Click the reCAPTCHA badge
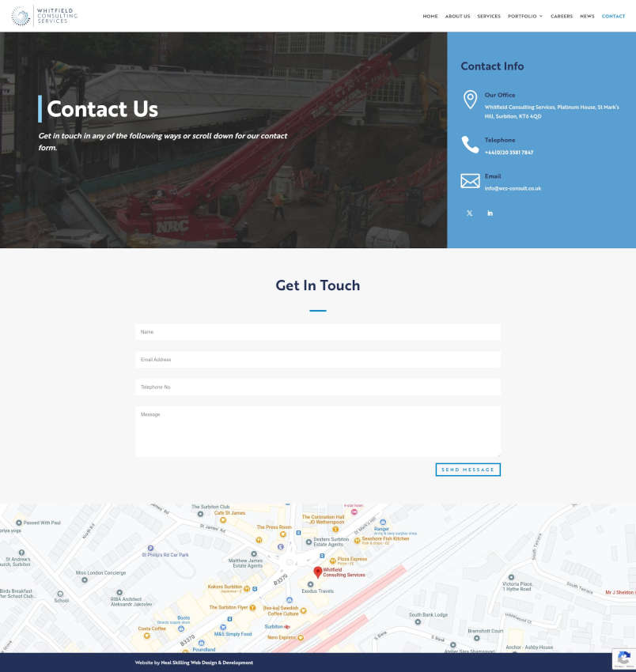Image resolution: width=636 pixels, height=672 pixels. pyautogui.click(x=624, y=659)
